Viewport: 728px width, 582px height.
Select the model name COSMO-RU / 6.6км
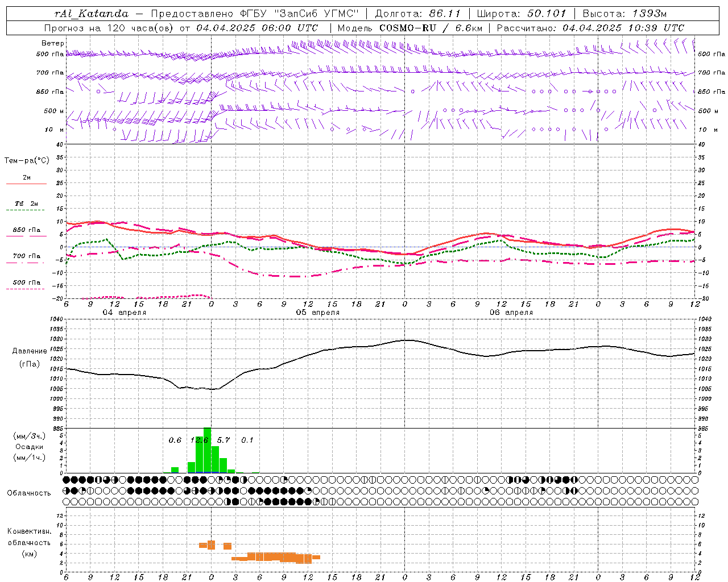click(431, 28)
